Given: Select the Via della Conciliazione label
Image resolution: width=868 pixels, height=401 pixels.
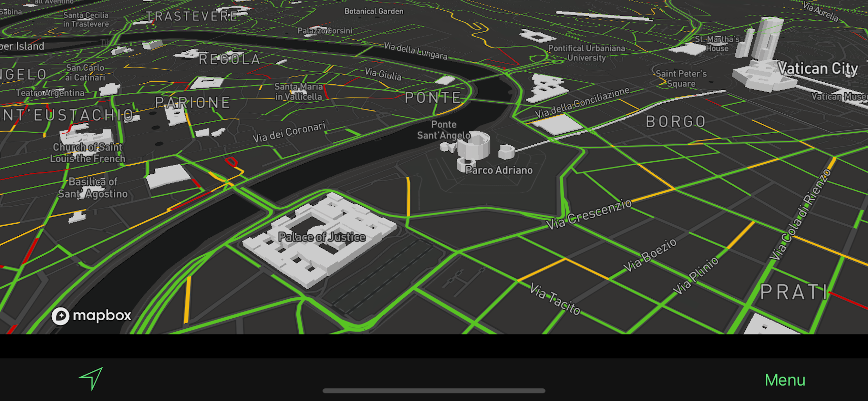Looking at the screenshot, I should (582, 103).
